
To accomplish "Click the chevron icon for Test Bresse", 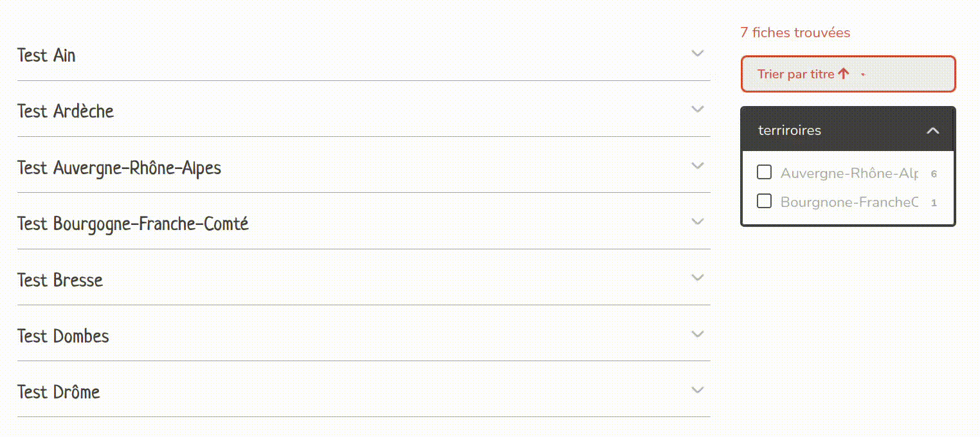I will point(698,278).
